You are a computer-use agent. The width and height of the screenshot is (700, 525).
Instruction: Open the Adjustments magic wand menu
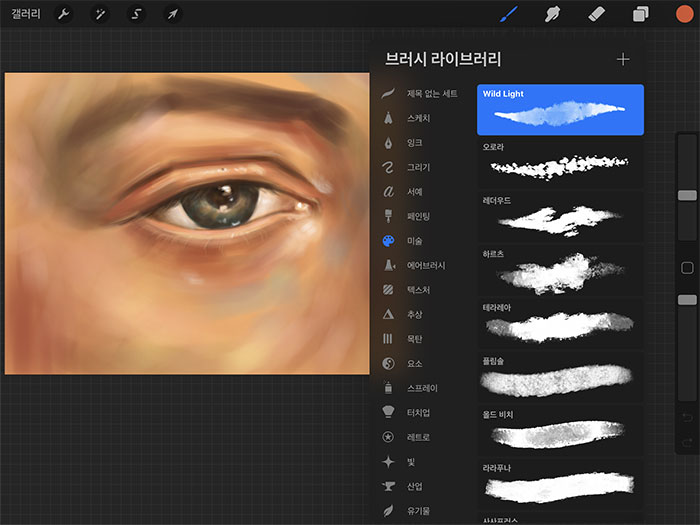point(100,14)
